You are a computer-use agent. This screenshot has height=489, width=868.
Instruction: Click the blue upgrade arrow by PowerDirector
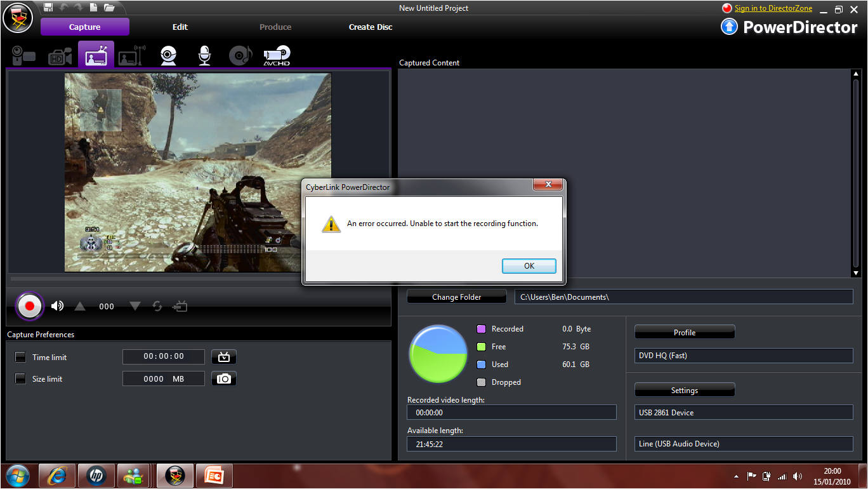click(729, 27)
